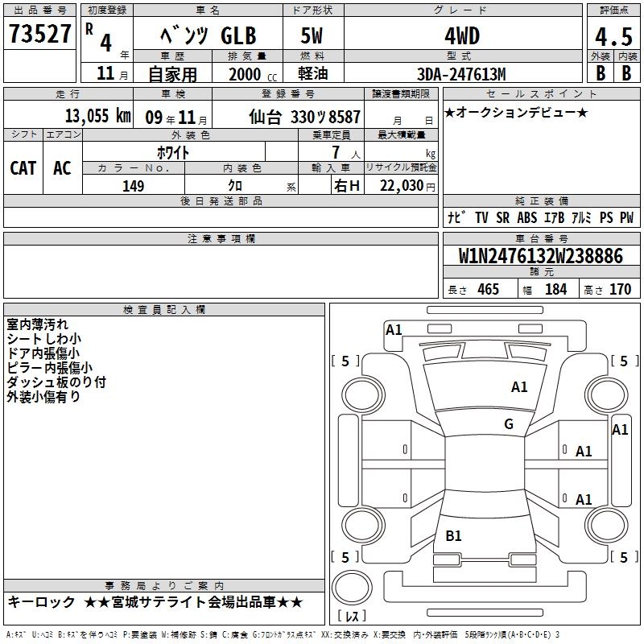Click the seating capacity 7 人
Screen dimensions: 644x644
tap(346, 153)
